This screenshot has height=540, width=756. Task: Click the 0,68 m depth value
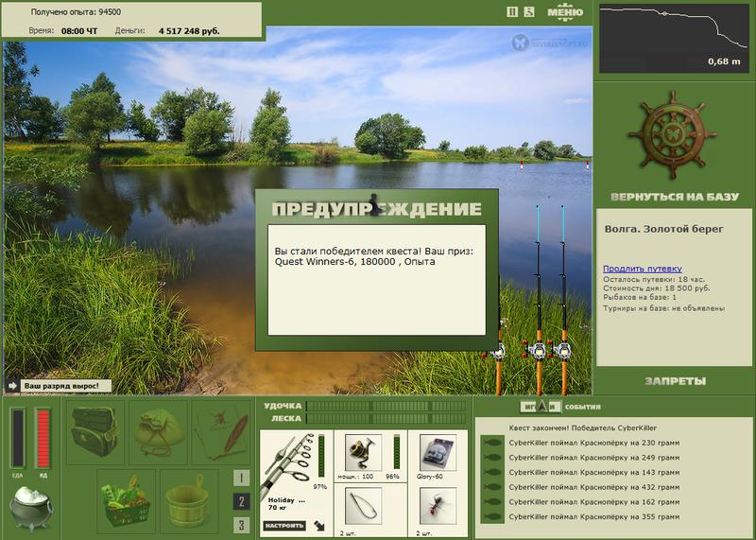(x=724, y=61)
